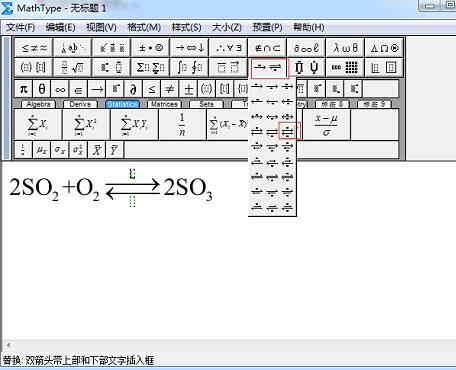Insert the right arrow from small bar
Screen dimensions: 456x370
97,89
